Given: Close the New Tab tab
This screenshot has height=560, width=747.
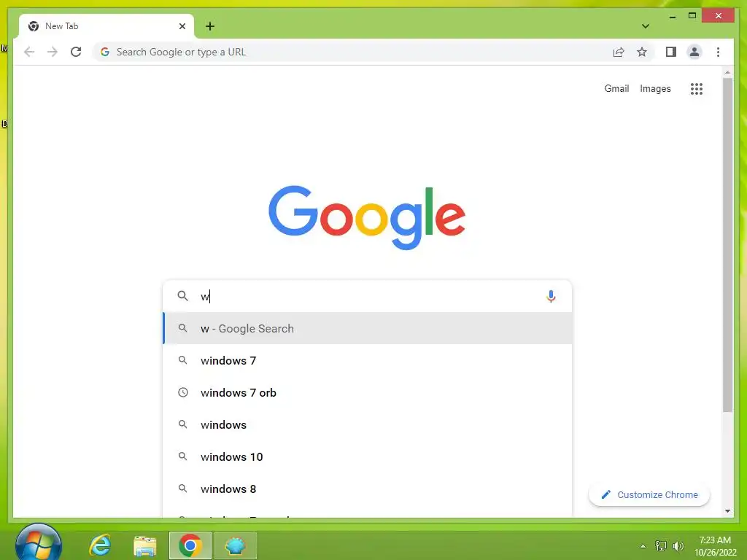Looking at the screenshot, I should [182, 26].
